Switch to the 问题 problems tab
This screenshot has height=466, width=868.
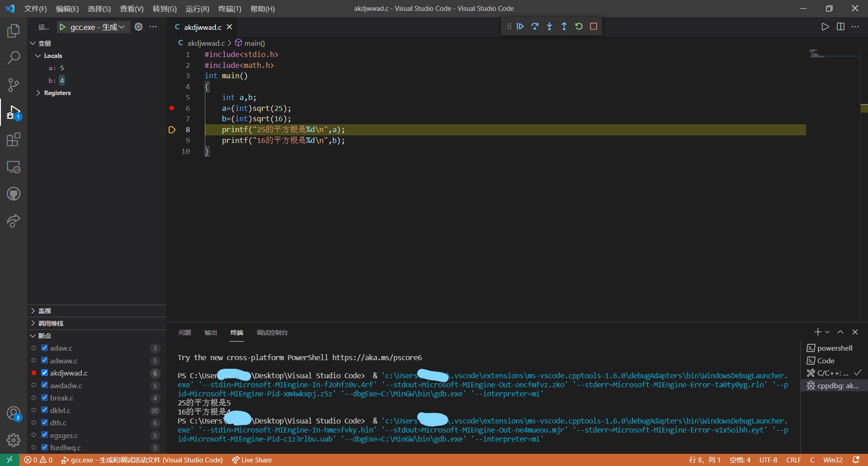tap(185, 333)
